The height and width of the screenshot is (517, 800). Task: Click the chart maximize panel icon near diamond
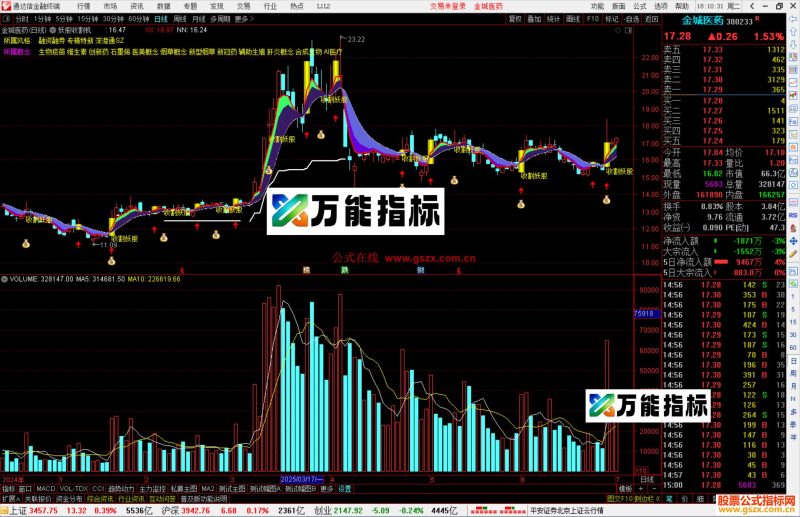pos(629,30)
